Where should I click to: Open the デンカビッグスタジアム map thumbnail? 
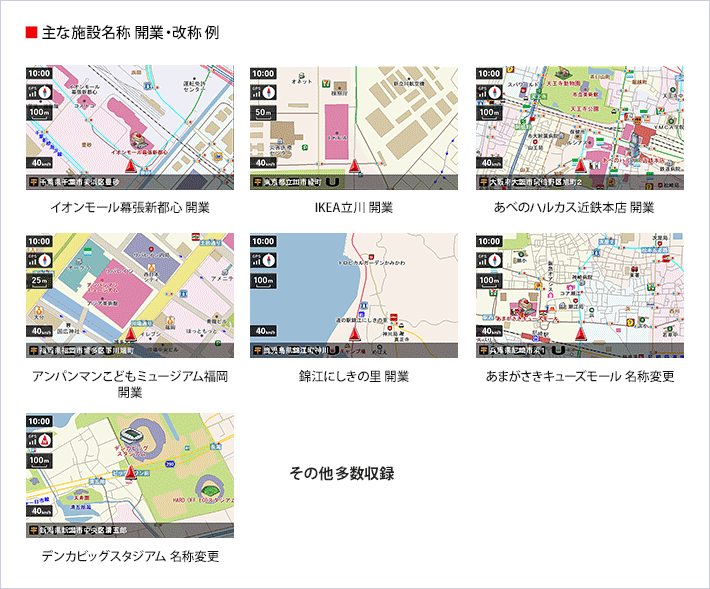click(130, 475)
